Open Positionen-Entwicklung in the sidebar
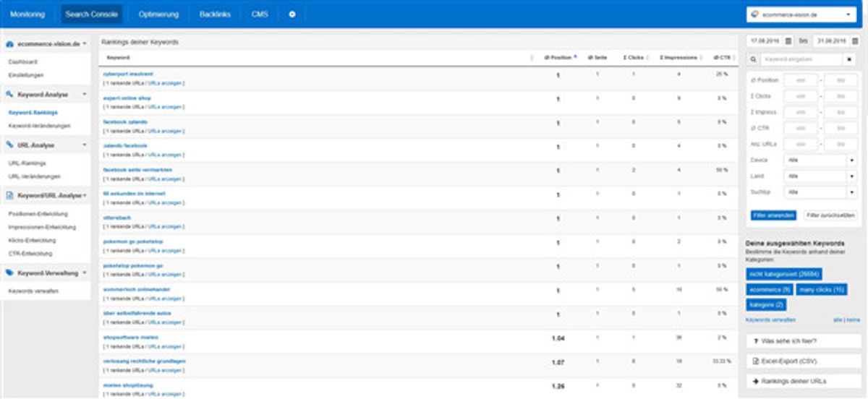The width and height of the screenshot is (868, 399). (x=38, y=214)
